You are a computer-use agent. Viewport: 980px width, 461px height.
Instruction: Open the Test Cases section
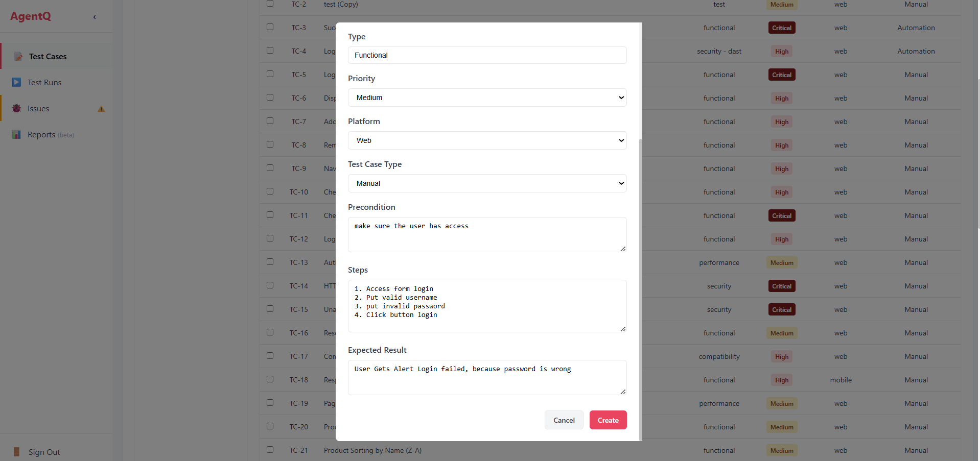click(x=47, y=56)
